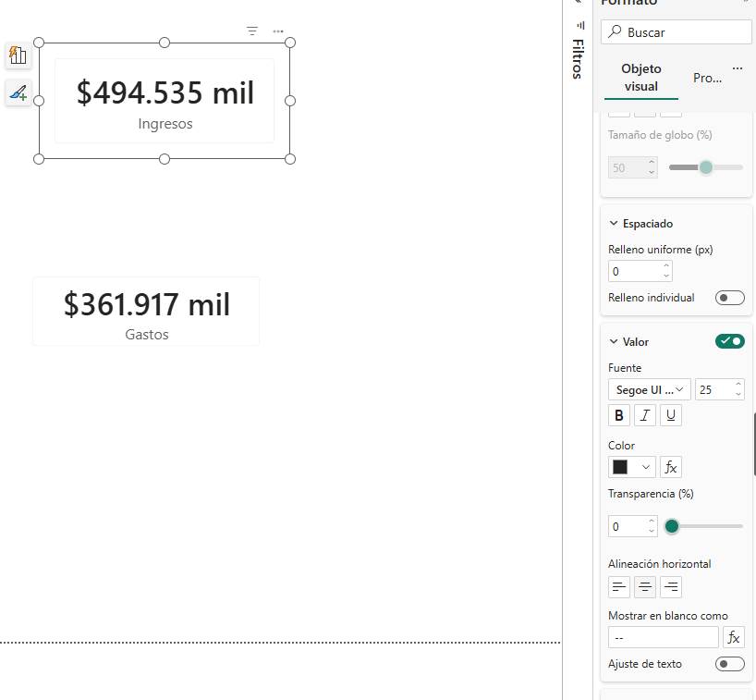Viewport: 756px width, 700px height.
Task: Underline the Valor text
Action: 671,415
